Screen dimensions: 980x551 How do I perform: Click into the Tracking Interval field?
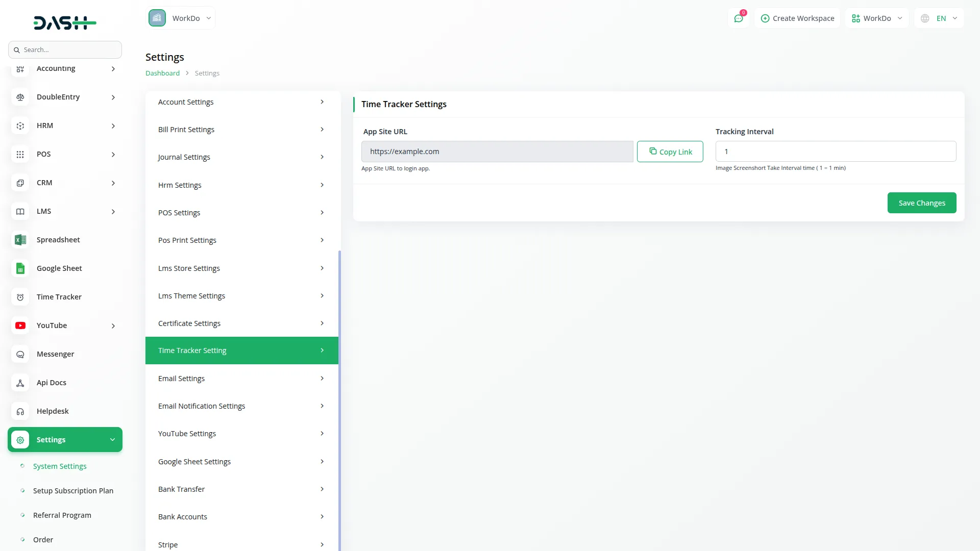pyautogui.click(x=836, y=152)
